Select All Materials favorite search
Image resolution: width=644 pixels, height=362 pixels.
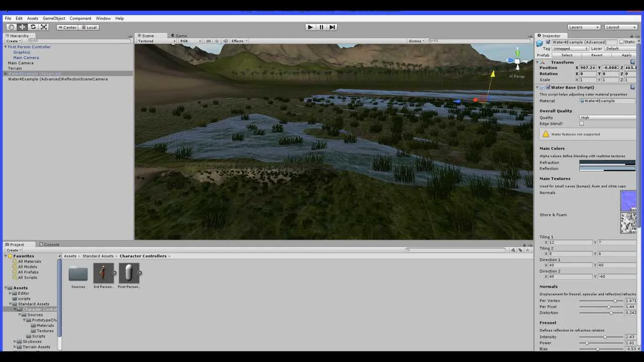tap(30, 261)
